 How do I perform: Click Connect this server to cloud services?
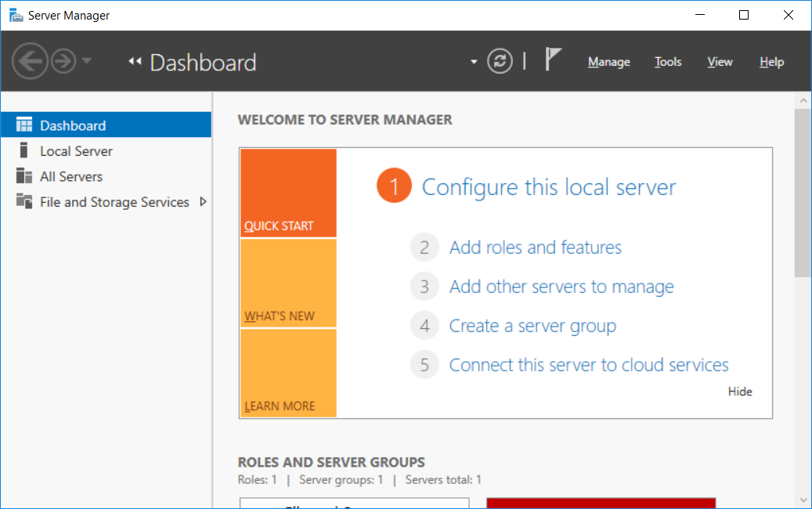click(x=589, y=365)
